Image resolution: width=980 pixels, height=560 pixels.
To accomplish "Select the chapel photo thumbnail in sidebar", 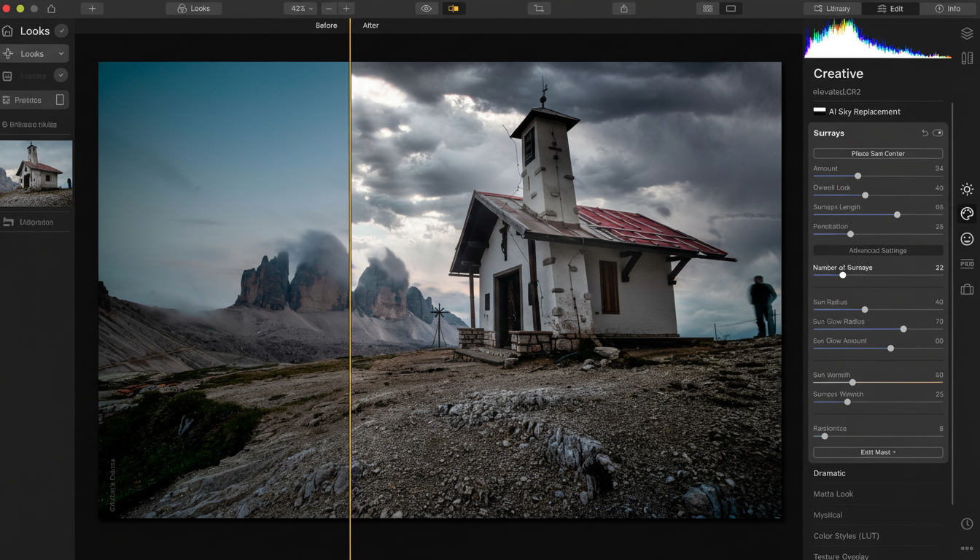I will click(x=36, y=173).
